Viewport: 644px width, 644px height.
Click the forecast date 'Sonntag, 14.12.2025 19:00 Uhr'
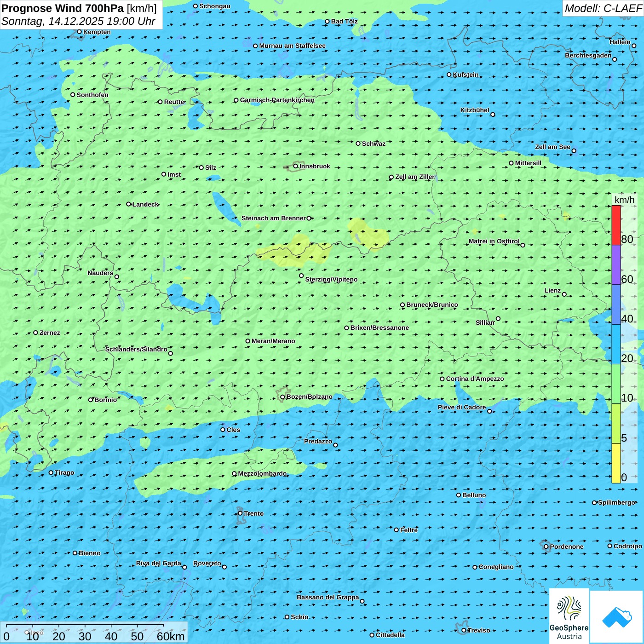[x=78, y=21]
